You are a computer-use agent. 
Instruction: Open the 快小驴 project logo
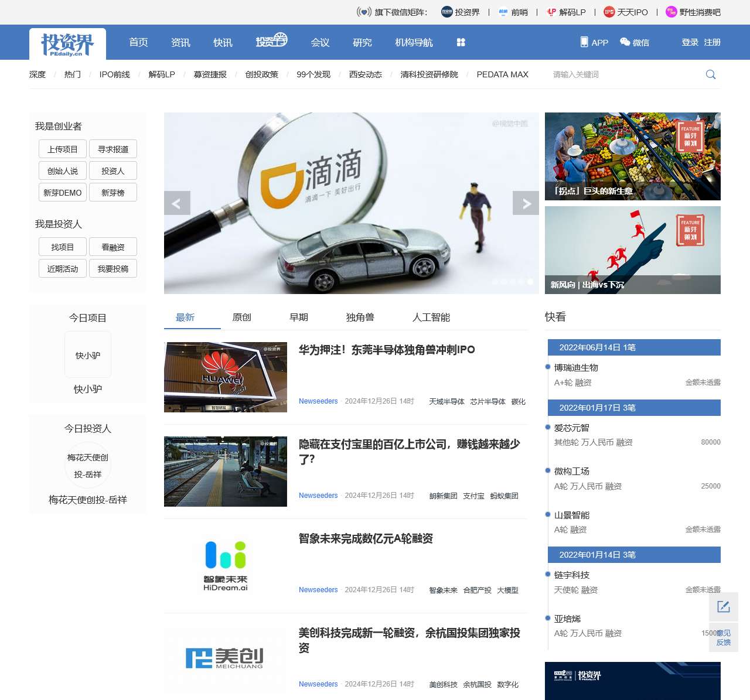click(88, 355)
